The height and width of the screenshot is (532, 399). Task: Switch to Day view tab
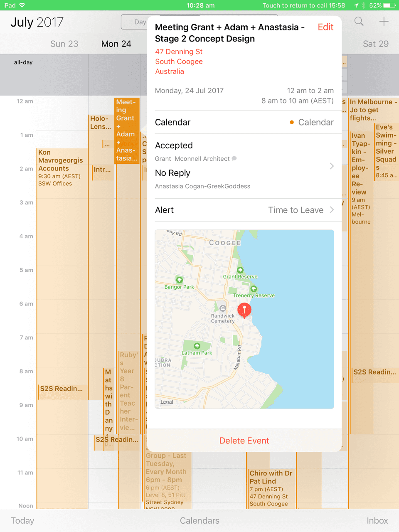[135, 22]
